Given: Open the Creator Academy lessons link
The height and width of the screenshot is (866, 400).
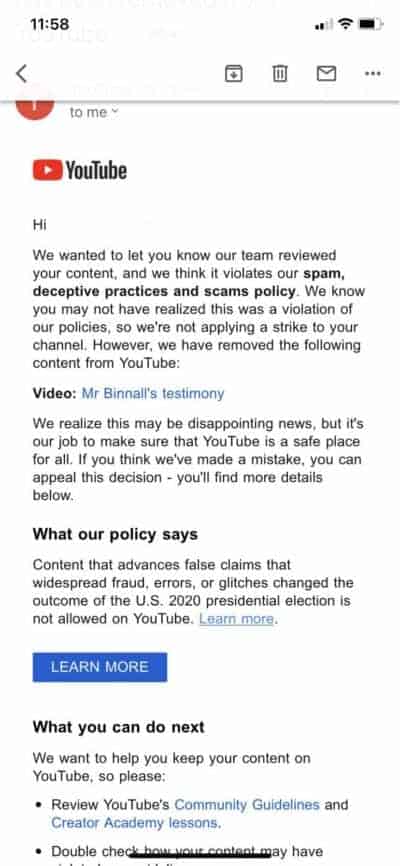Looking at the screenshot, I should (136, 822).
